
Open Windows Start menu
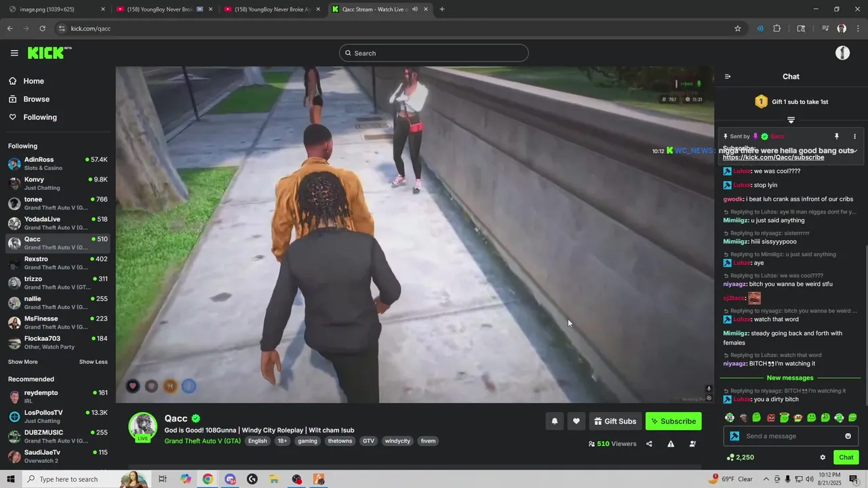pos(11,479)
